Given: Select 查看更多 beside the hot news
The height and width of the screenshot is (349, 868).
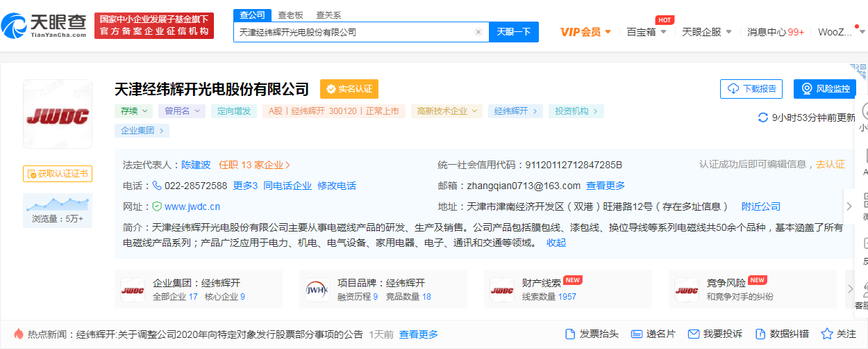Looking at the screenshot, I should (419, 334).
